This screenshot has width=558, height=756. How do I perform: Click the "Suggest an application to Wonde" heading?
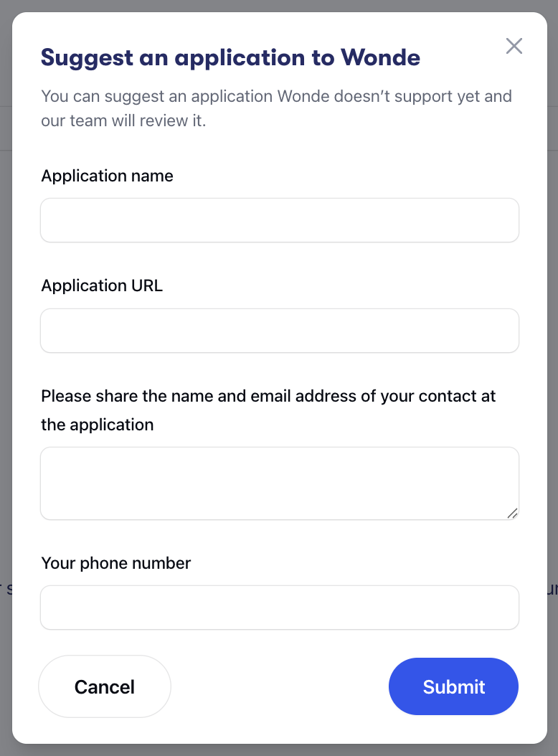pos(230,57)
